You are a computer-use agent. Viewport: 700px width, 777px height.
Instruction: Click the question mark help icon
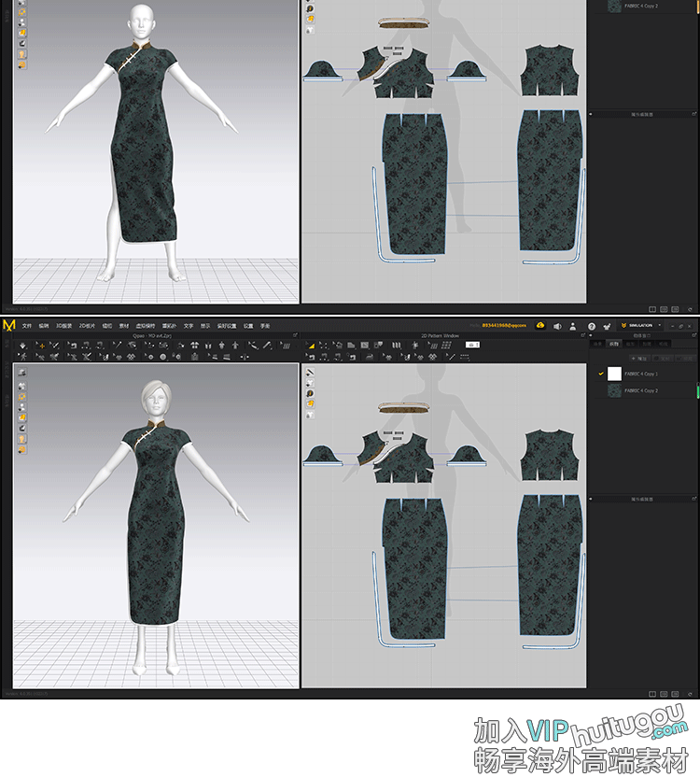click(591, 326)
